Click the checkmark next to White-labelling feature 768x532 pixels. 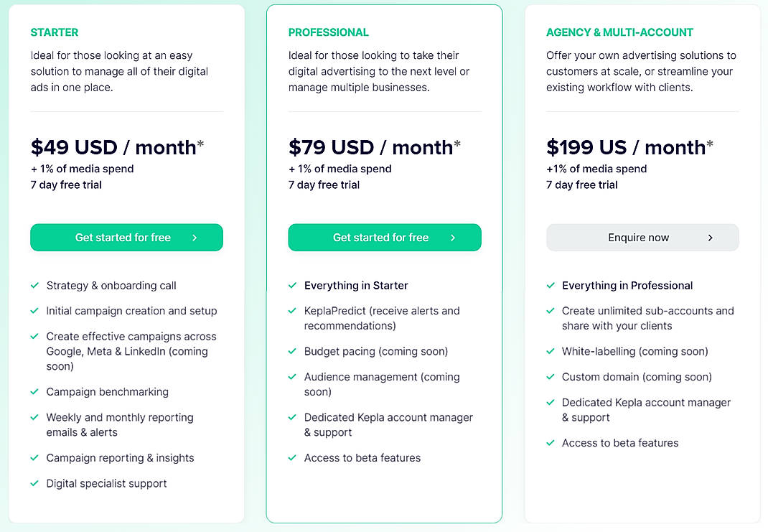[551, 351]
